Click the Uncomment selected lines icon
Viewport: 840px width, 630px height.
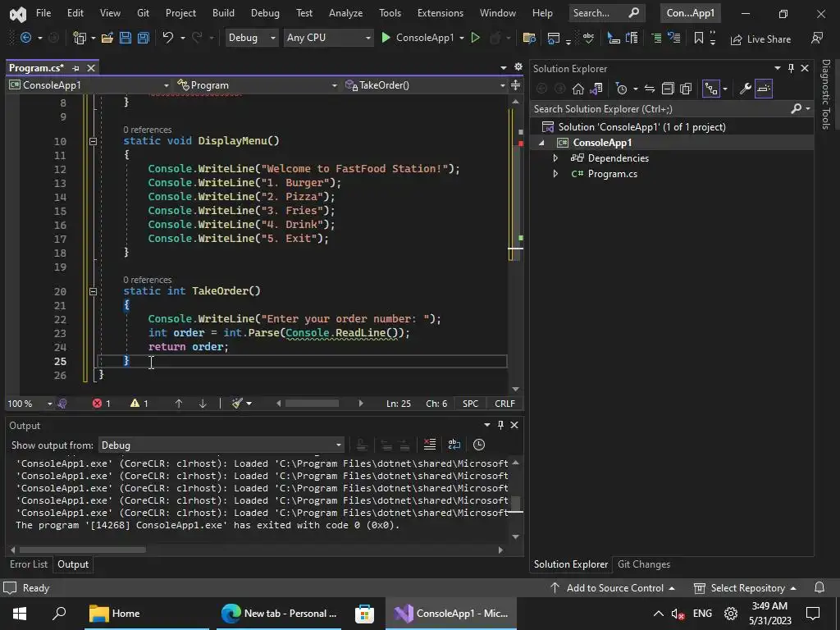[x=674, y=38]
